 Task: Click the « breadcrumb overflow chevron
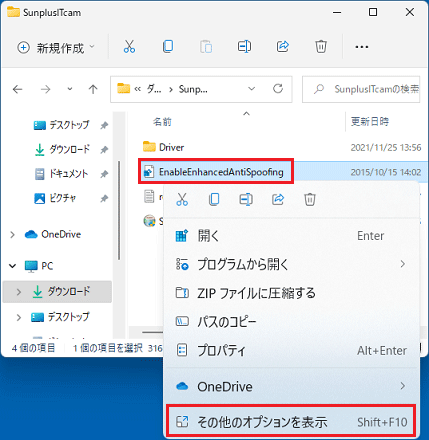coord(137,89)
